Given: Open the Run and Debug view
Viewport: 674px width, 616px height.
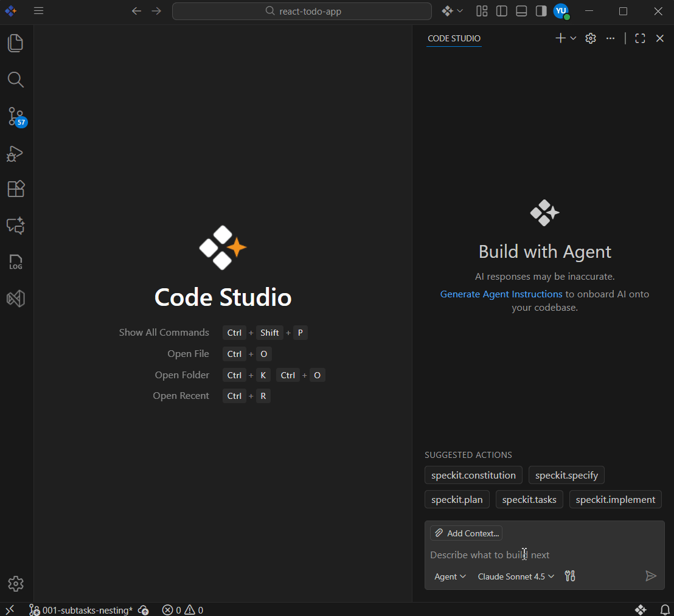Looking at the screenshot, I should (x=16, y=153).
